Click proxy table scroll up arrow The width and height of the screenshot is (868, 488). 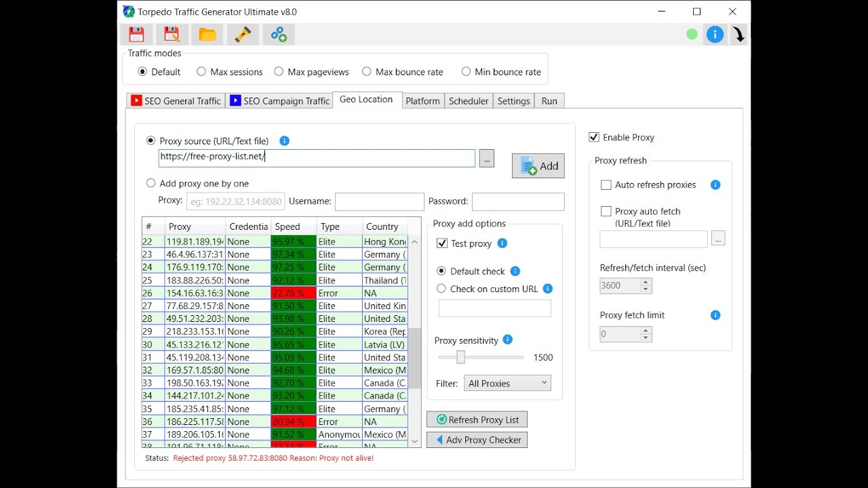coord(414,242)
